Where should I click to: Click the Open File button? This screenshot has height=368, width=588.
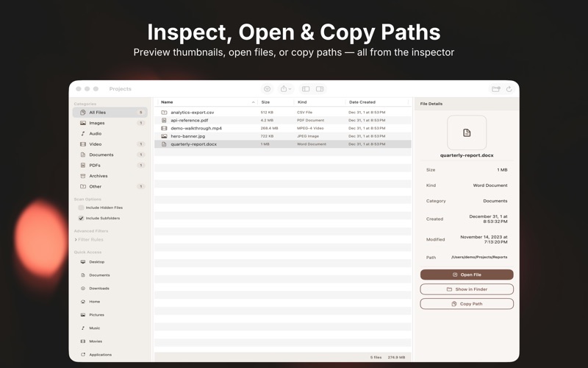pos(467,275)
